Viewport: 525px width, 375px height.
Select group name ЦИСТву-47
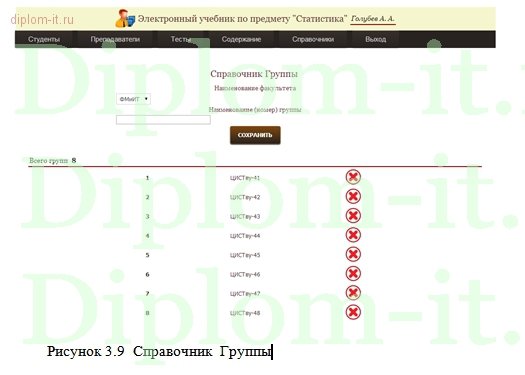pyautogui.click(x=245, y=294)
